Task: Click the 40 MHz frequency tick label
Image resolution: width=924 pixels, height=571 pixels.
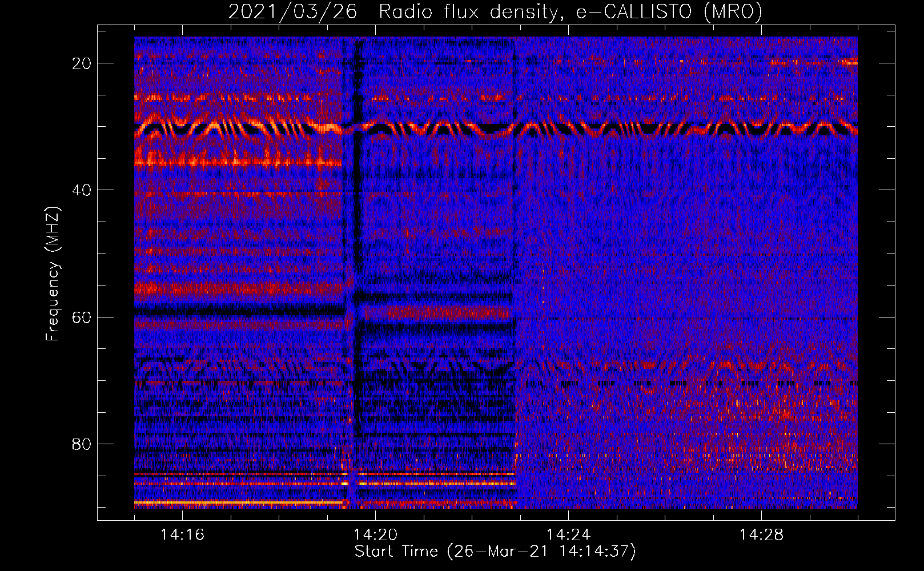Action: [82, 190]
